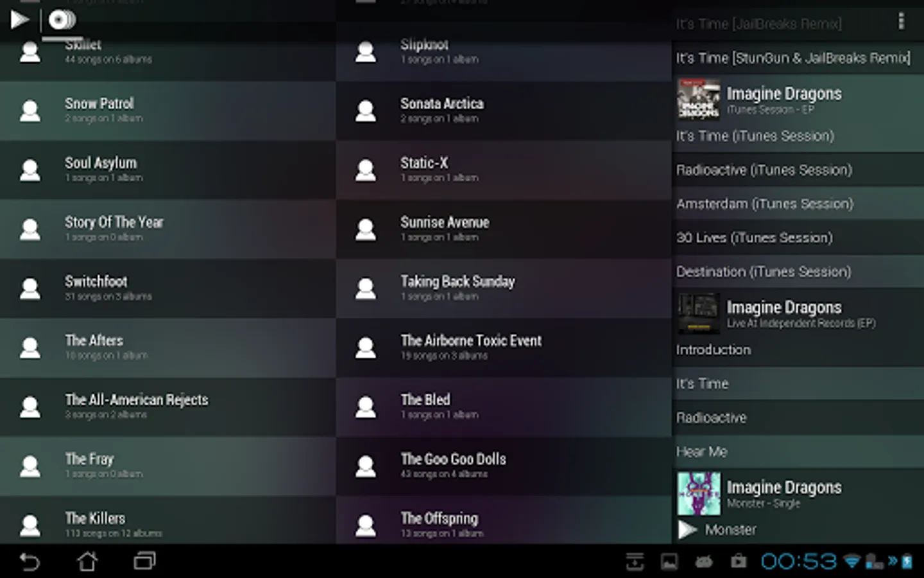
Task: Tap the Taking Back Sunday avatar icon
Action: (366, 288)
